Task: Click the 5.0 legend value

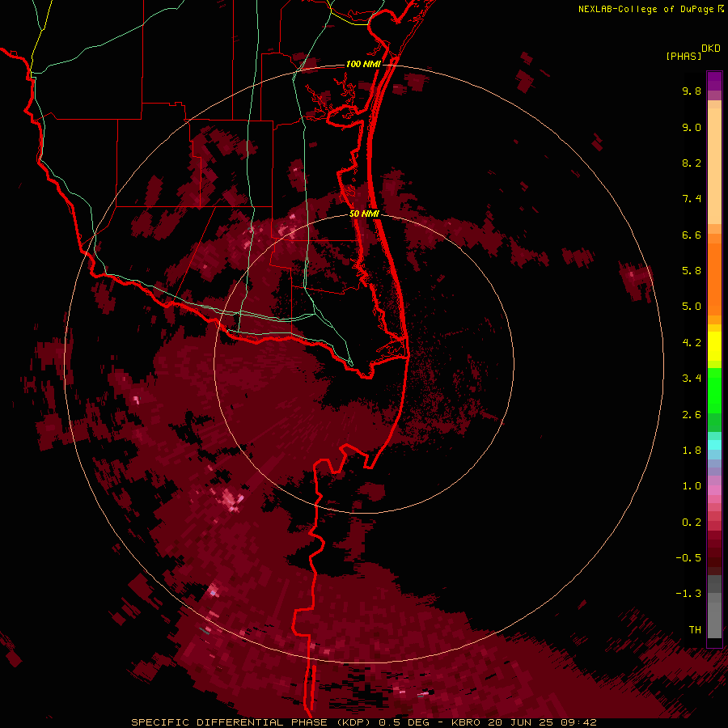Action: [x=692, y=307]
